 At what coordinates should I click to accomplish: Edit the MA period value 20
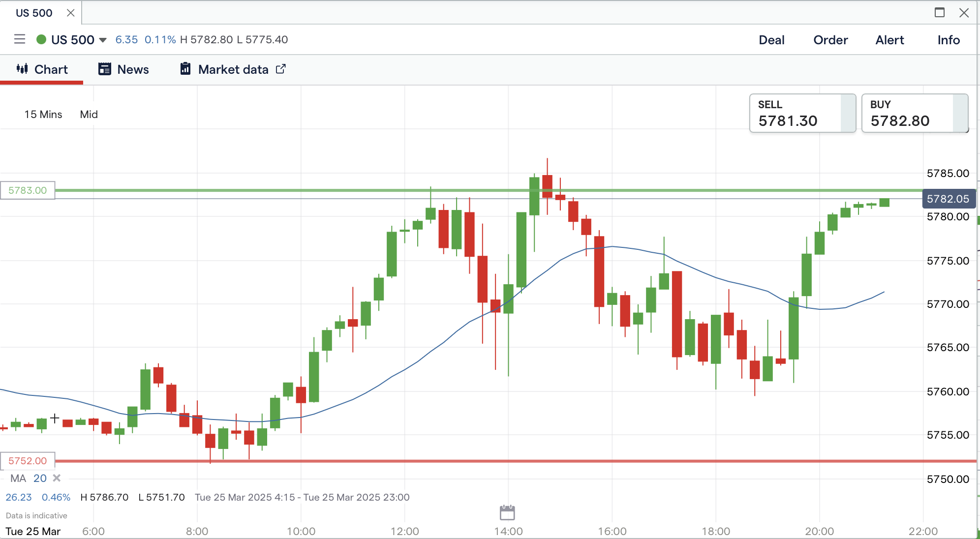pyautogui.click(x=40, y=478)
